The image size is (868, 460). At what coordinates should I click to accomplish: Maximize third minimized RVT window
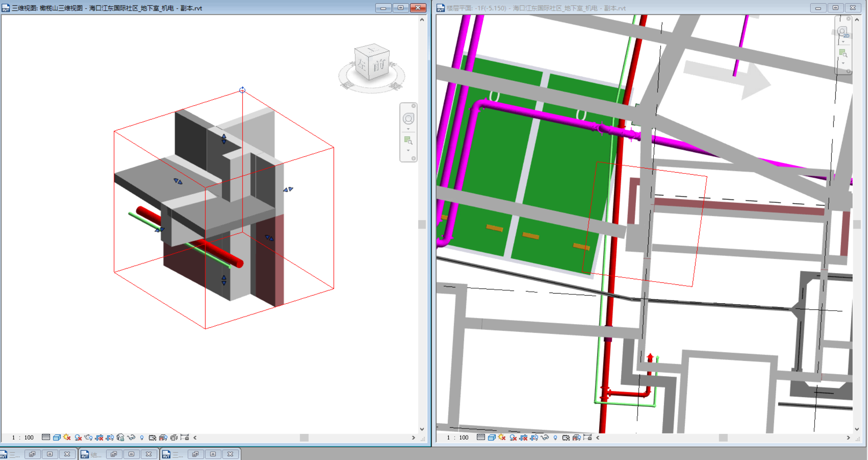pos(213,454)
